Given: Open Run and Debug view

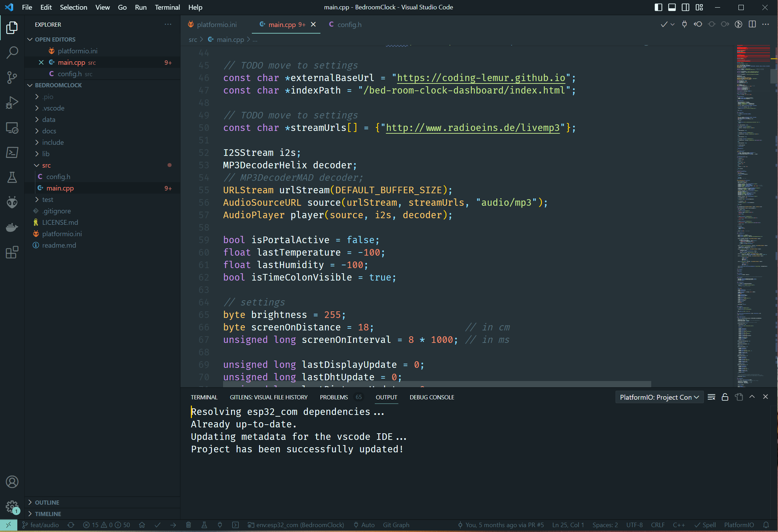Looking at the screenshot, I should coord(12,103).
